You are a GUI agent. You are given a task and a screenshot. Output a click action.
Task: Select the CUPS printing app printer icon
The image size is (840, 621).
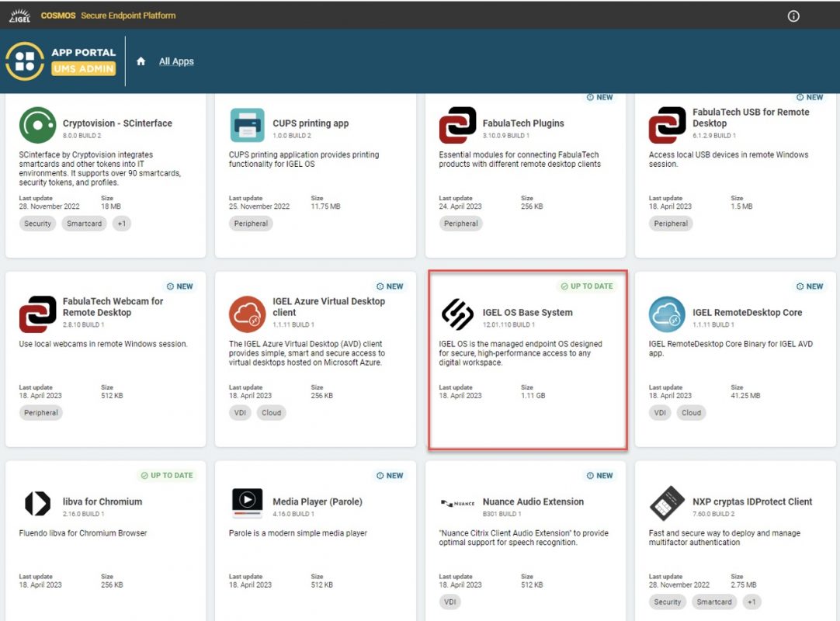pyautogui.click(x=247, y=126)
